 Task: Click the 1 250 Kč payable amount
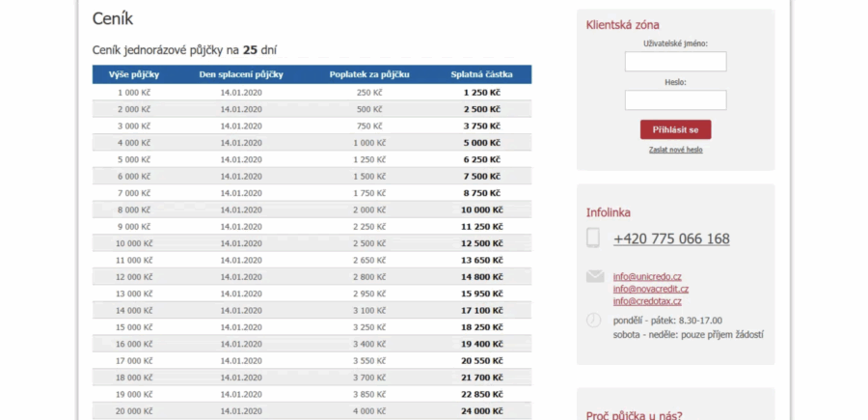coord(481,93)
